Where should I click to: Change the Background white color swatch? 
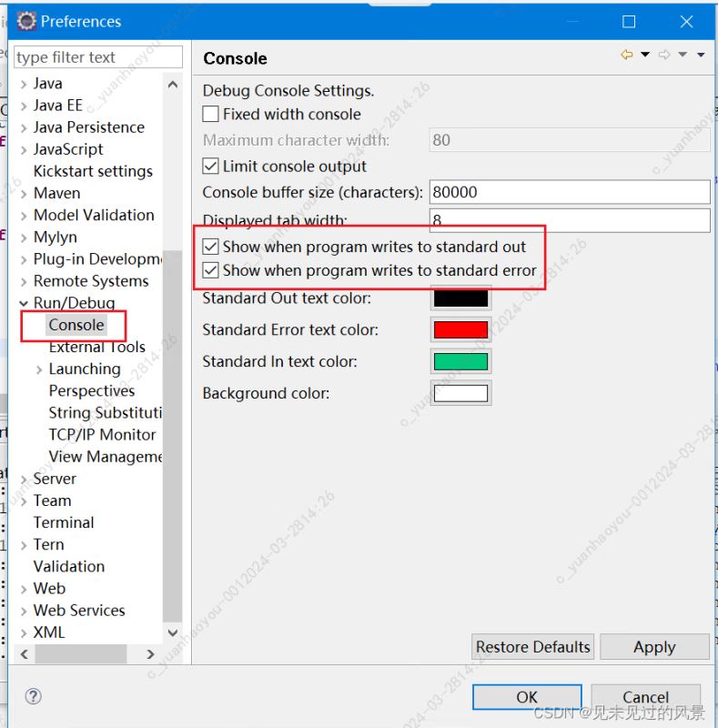(x=460, y=393)
